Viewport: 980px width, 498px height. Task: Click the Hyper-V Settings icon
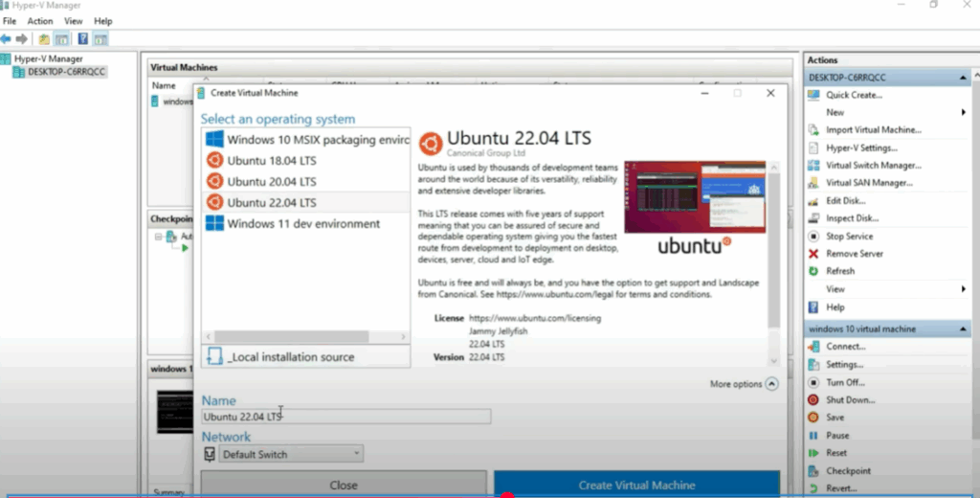813,148
